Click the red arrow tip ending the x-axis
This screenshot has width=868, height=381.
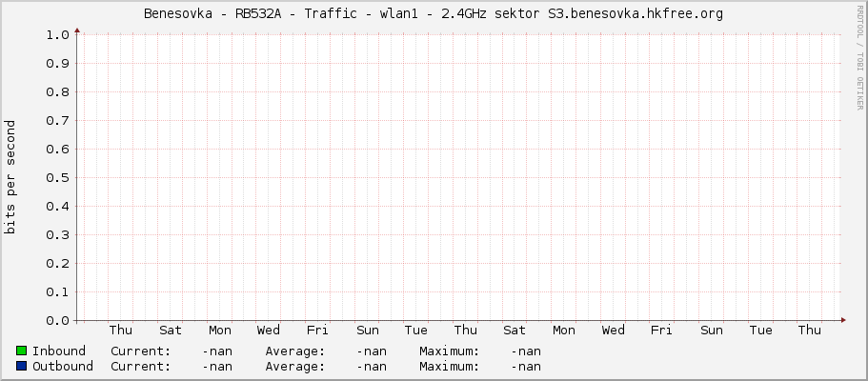843,320
